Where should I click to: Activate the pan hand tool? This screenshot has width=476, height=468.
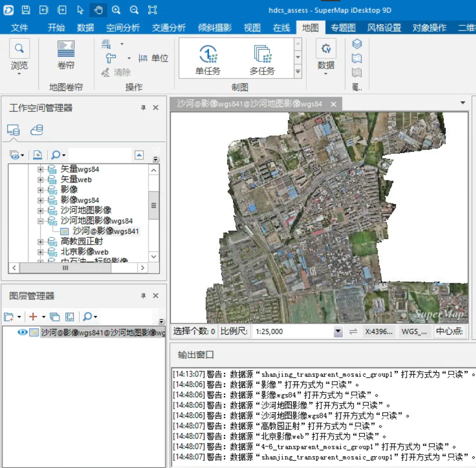[98, 10]
